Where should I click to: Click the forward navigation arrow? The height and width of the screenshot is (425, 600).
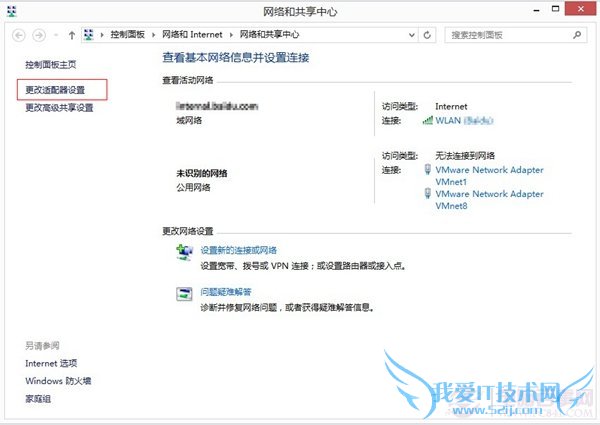[x=39, y=35]
